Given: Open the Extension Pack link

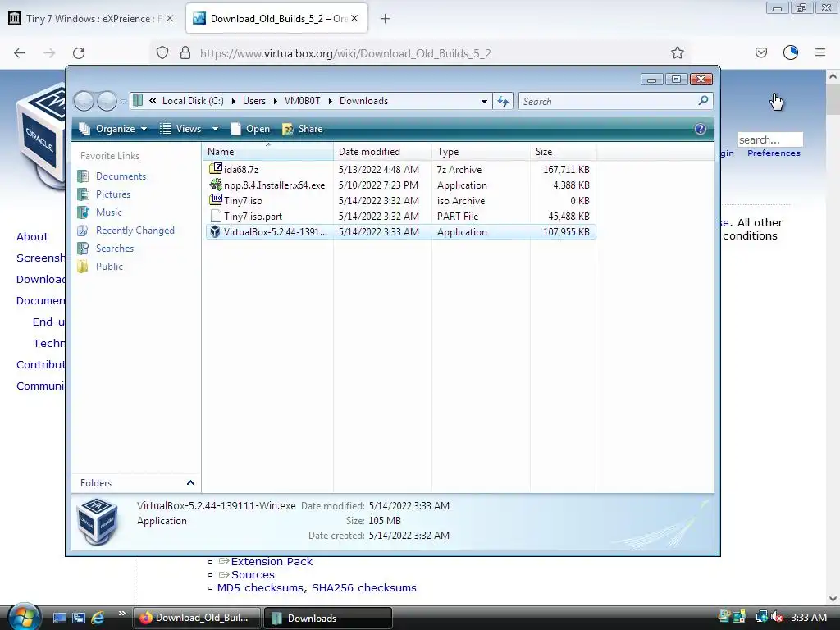Looking at the screenshot, I should (272, 561).
